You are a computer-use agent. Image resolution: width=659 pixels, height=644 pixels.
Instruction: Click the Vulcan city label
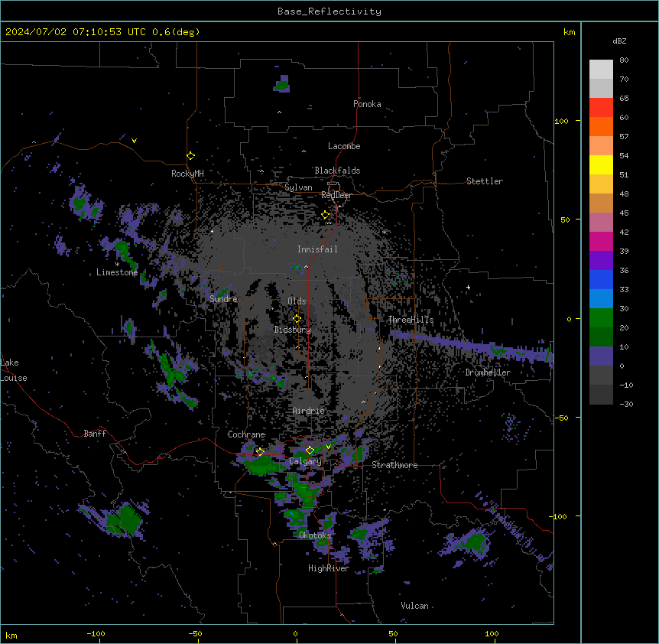(414, 606)
